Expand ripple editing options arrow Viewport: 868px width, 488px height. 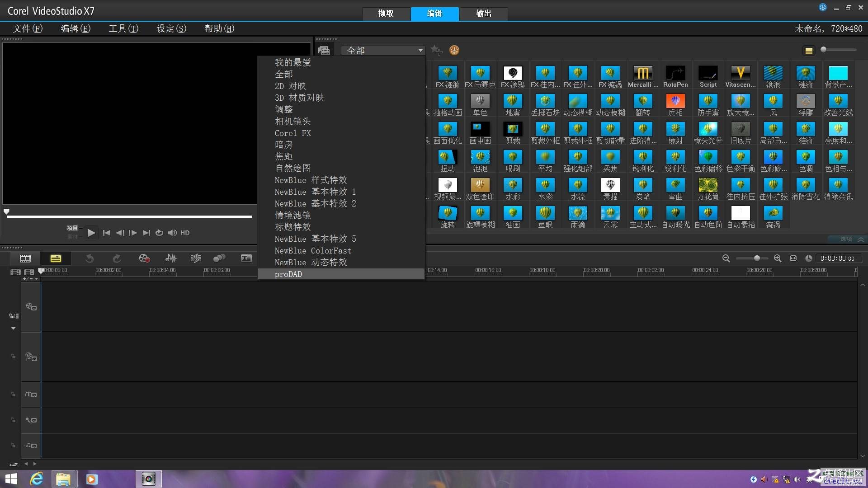[13, 328]
